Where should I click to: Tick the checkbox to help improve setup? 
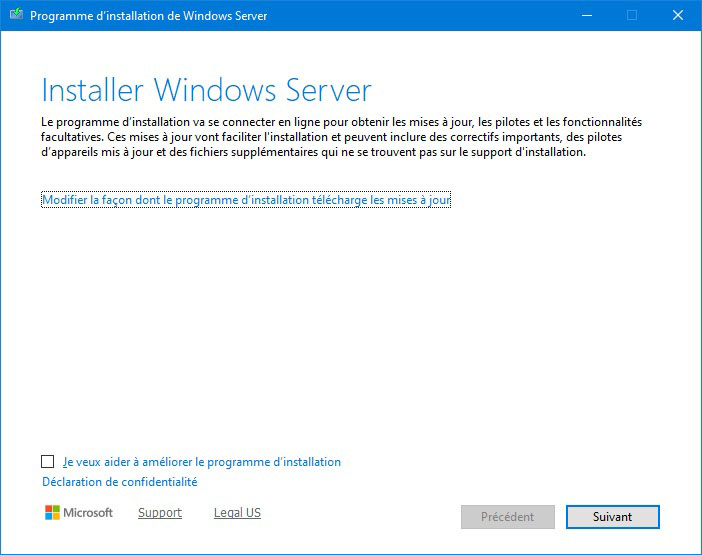(x=48, y=462)
